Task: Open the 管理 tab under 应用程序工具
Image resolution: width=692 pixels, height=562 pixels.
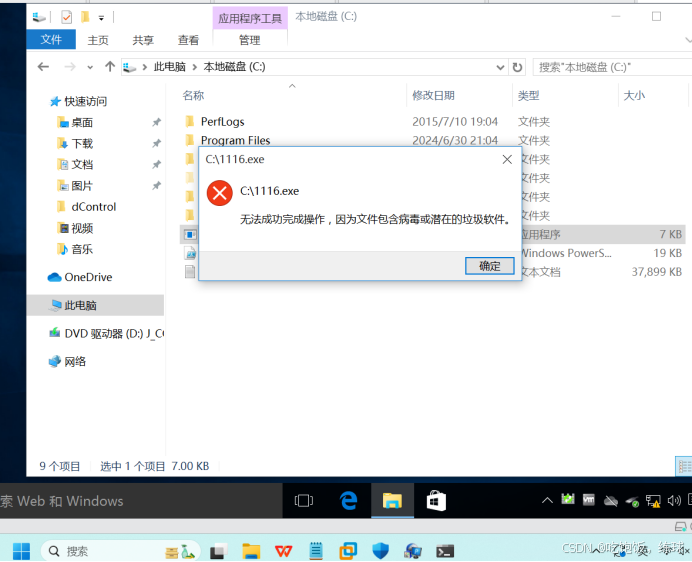Action: tap(250, 40)
